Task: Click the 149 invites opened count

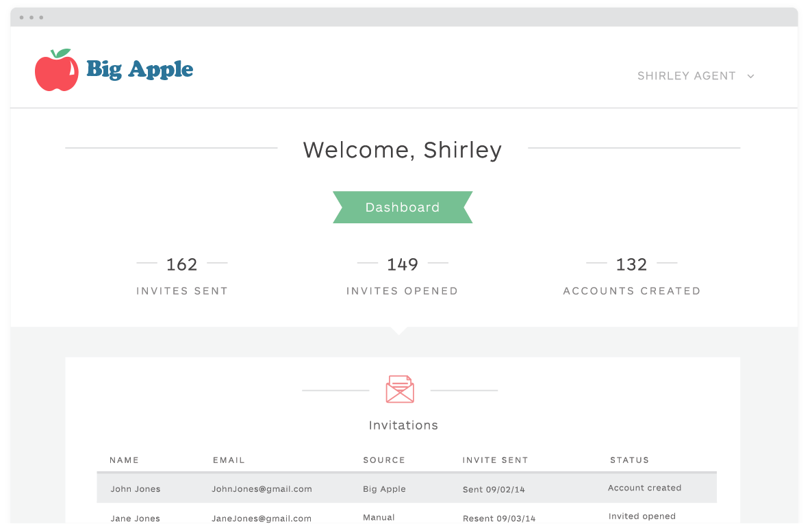Action: coord(403,264)
